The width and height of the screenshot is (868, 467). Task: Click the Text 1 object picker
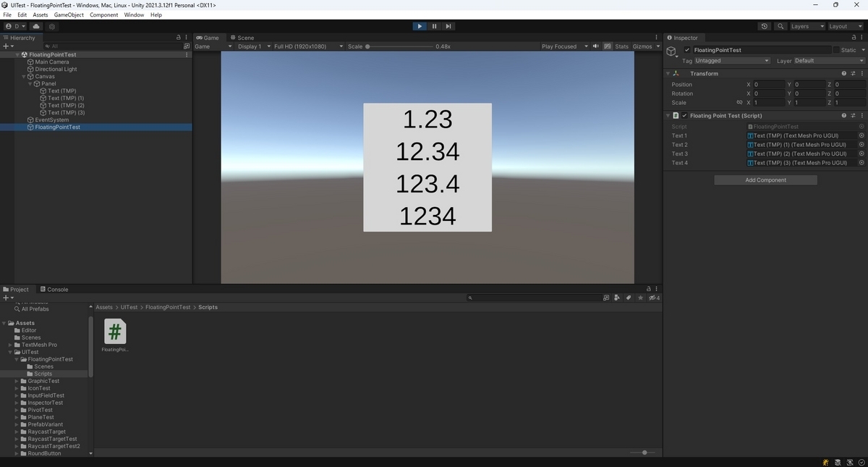(x=861, y=135)
